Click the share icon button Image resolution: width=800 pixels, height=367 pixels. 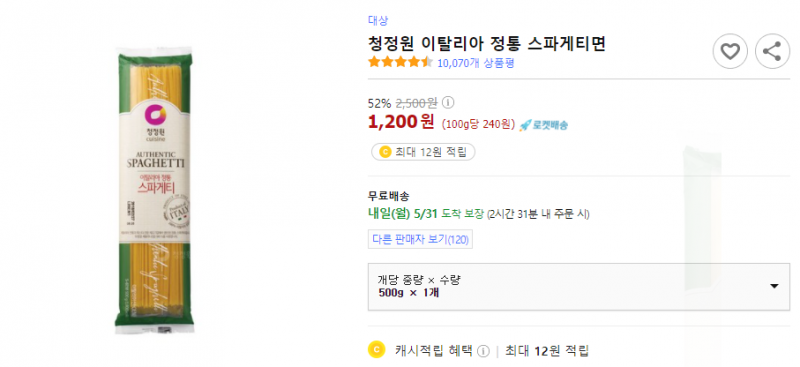pyautogui.click(x=772, y=51)
